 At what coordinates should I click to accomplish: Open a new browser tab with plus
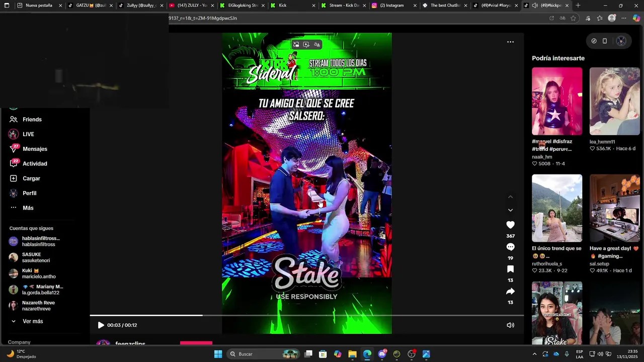578,6
